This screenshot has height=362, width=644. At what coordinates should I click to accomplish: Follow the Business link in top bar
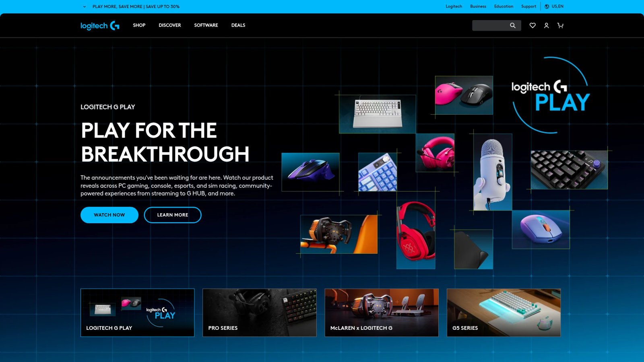point(478,6)
